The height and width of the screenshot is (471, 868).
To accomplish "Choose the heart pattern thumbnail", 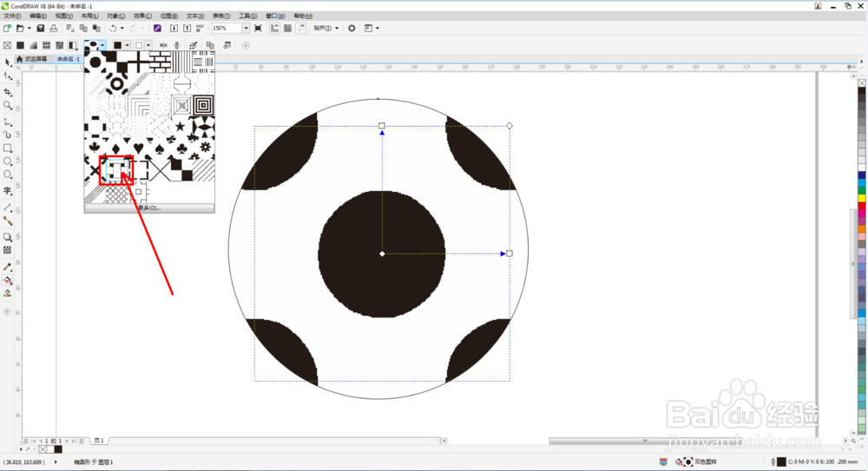I will tap(138, 147).
